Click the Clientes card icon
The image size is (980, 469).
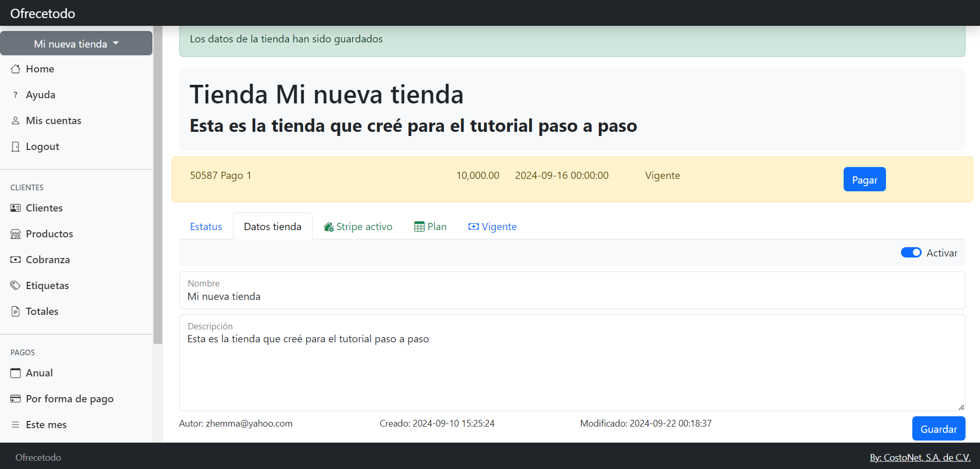point(15,208)
